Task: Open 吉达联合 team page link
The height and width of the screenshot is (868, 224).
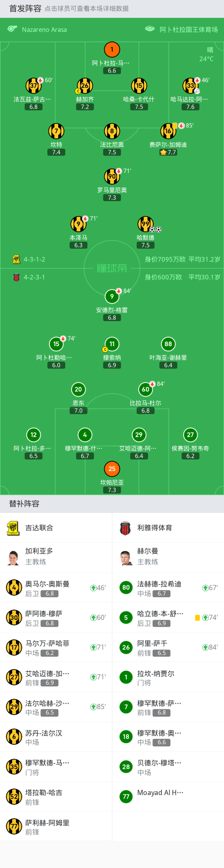Action: [39, 528]
